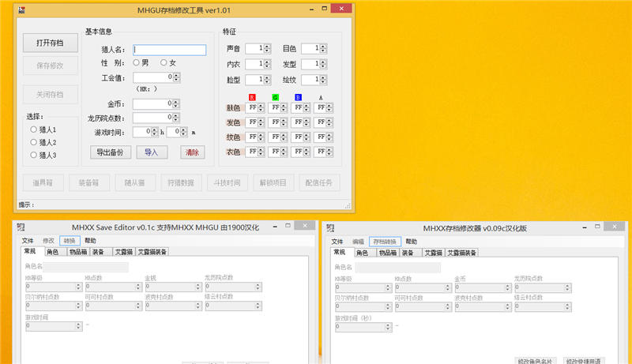
Task: Open the 解锁项目 unlock items dialog
Action: click(273, 182)
